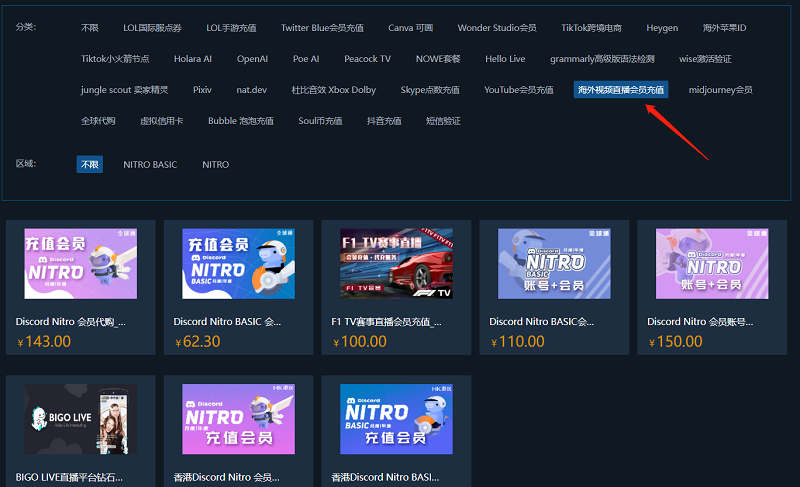This screenshot has width=800, height=487.
Task: Open Discord Nitro 会员代购 thumbnail
Action: (x=81, y=264)
